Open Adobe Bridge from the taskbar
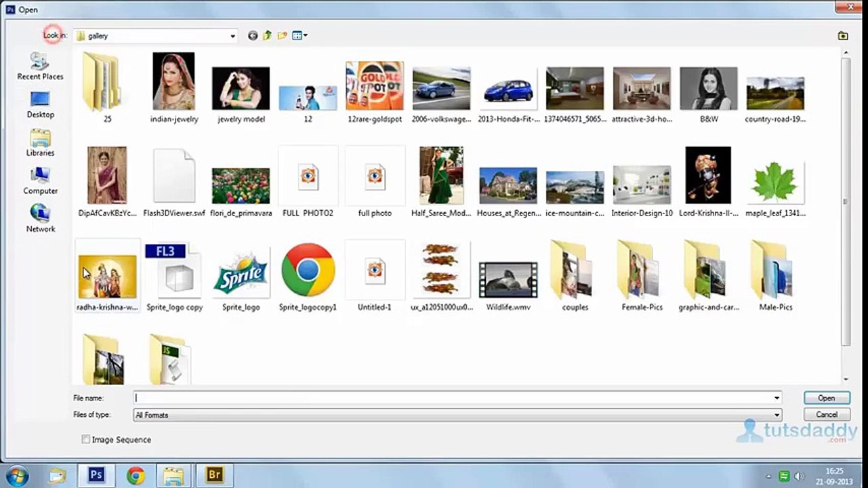 (214, 475)
